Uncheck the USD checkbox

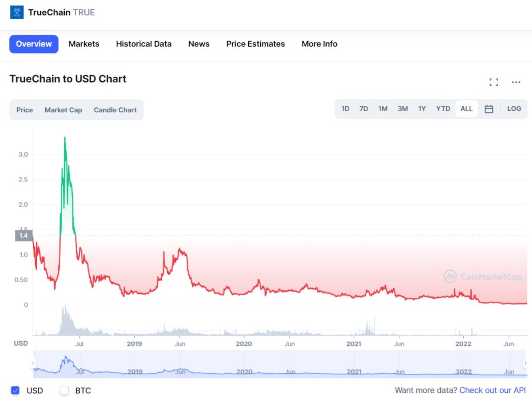click(16, 390)
